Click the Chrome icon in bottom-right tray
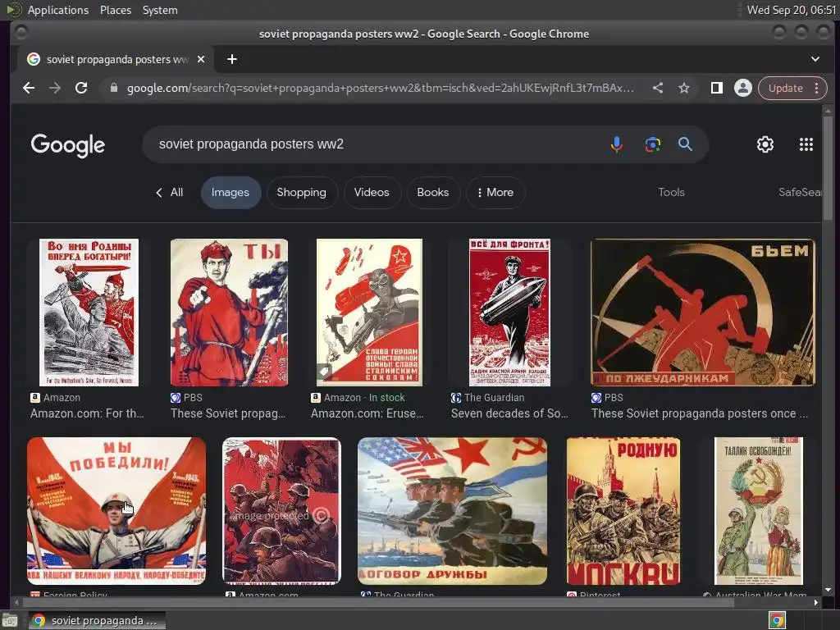This screenshot has height=630, width=840. point(778,621)
